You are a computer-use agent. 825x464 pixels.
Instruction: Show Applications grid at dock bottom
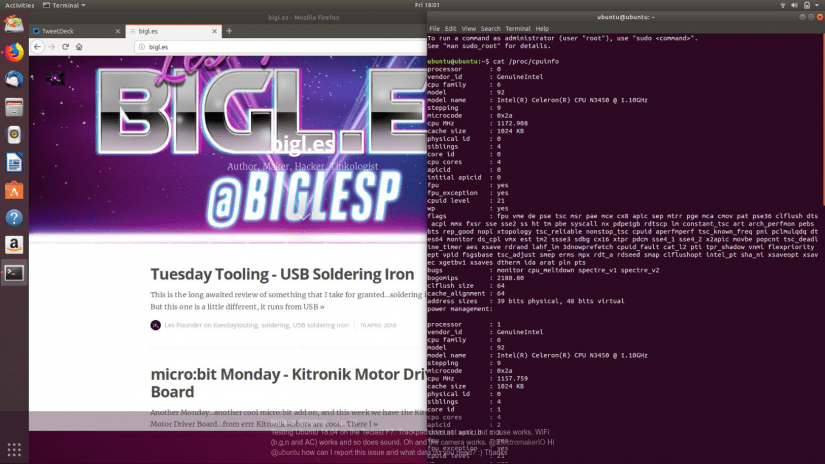tap(14, 449)
